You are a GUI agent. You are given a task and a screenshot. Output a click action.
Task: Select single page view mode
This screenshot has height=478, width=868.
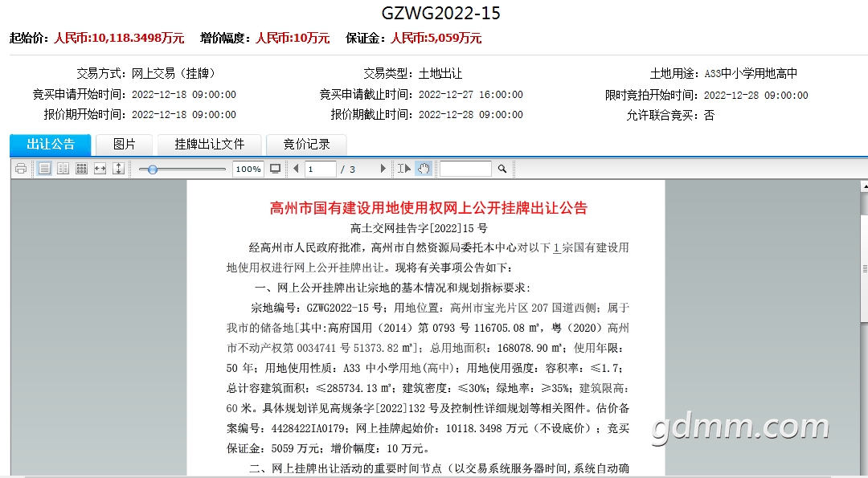click(x=45, y=169)
